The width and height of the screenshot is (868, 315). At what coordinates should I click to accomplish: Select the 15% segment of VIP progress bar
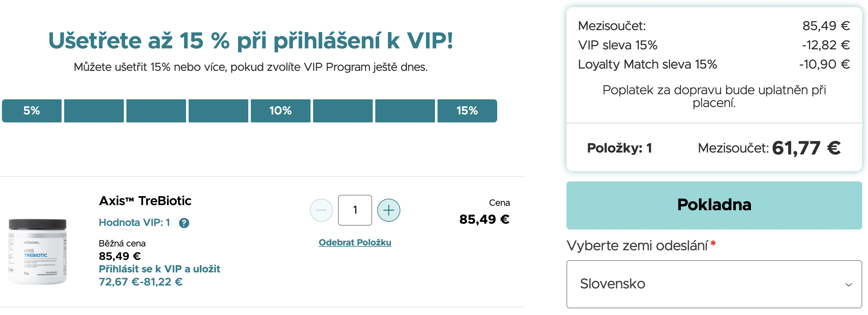(x=467, y=111)
